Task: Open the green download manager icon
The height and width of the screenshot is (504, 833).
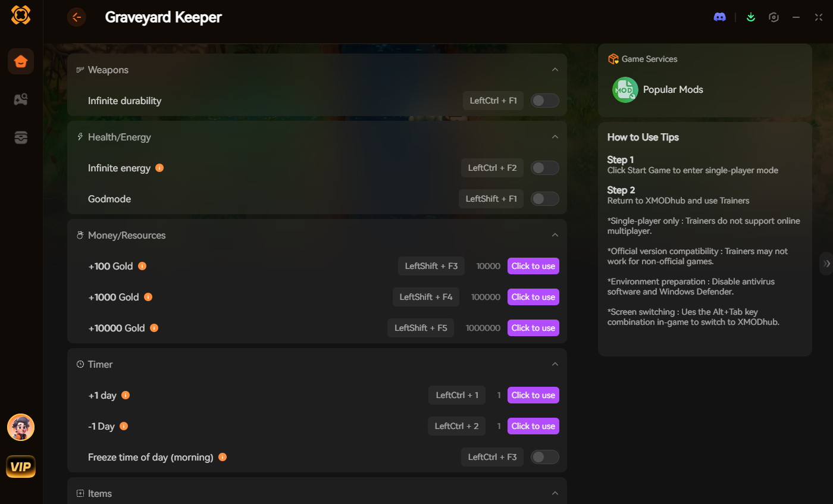Action: [750, 17]
